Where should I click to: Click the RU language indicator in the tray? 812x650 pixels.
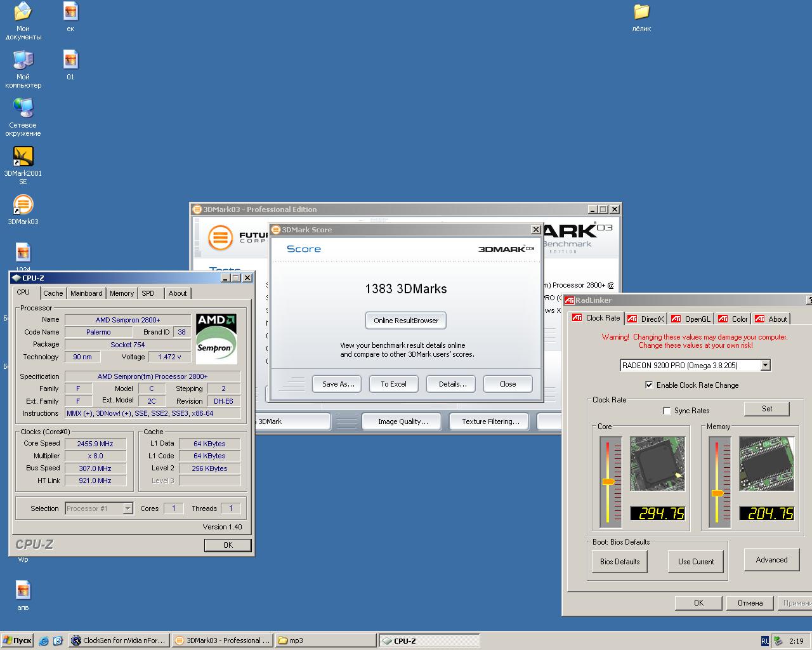point(765,641)
